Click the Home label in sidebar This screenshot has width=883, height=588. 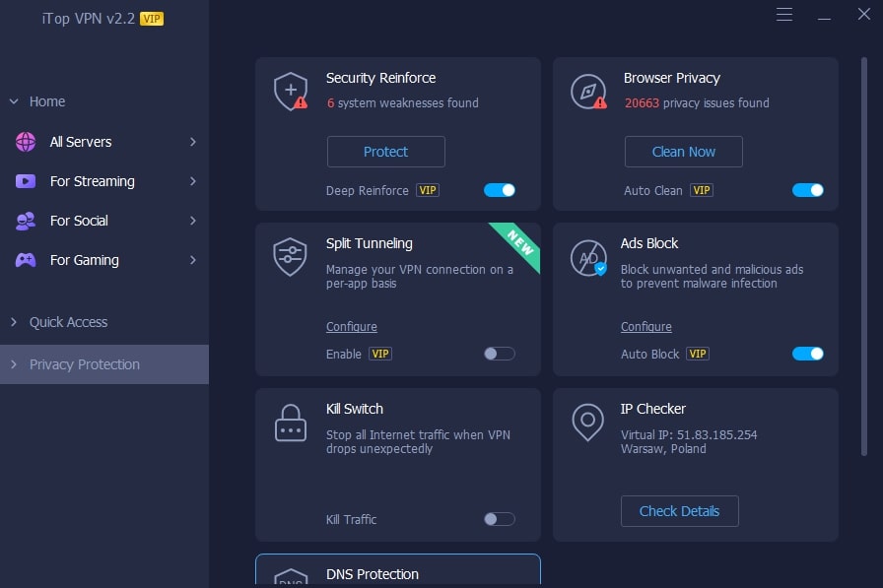[x=47, y=101]
